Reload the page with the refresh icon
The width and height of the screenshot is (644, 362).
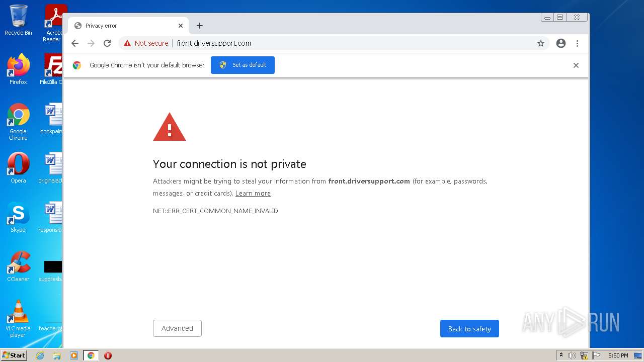107,43
